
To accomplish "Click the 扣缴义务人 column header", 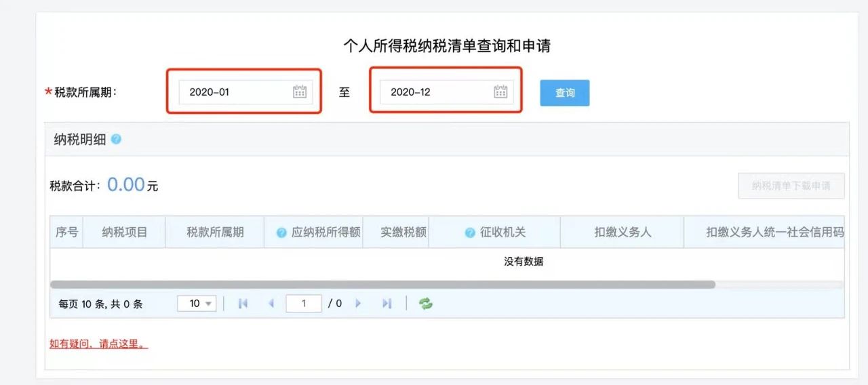I will (623, 232).
